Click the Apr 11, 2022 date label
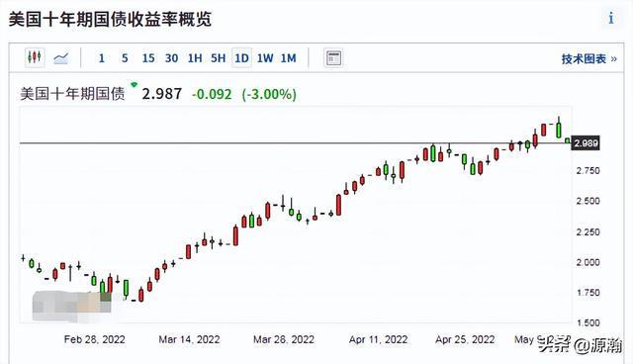This screenshot has height=364, width=633. pos(378,339)
